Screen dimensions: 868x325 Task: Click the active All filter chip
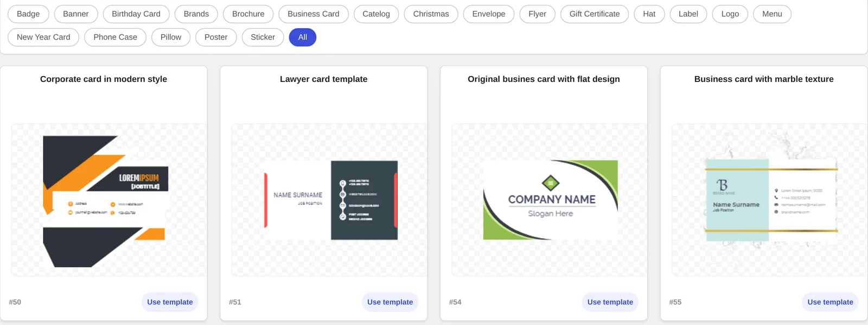[303, 37]
